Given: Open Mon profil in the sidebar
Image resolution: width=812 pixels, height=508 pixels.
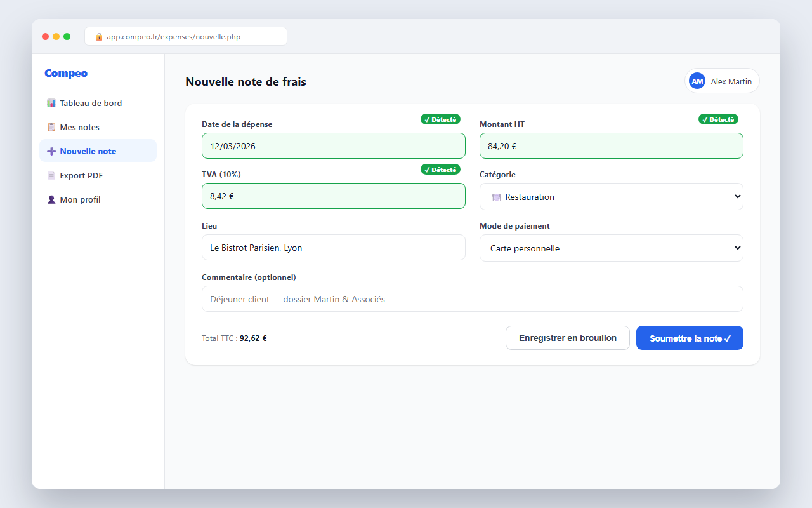Looking at the screenshot, I should [x=98, y=199].
